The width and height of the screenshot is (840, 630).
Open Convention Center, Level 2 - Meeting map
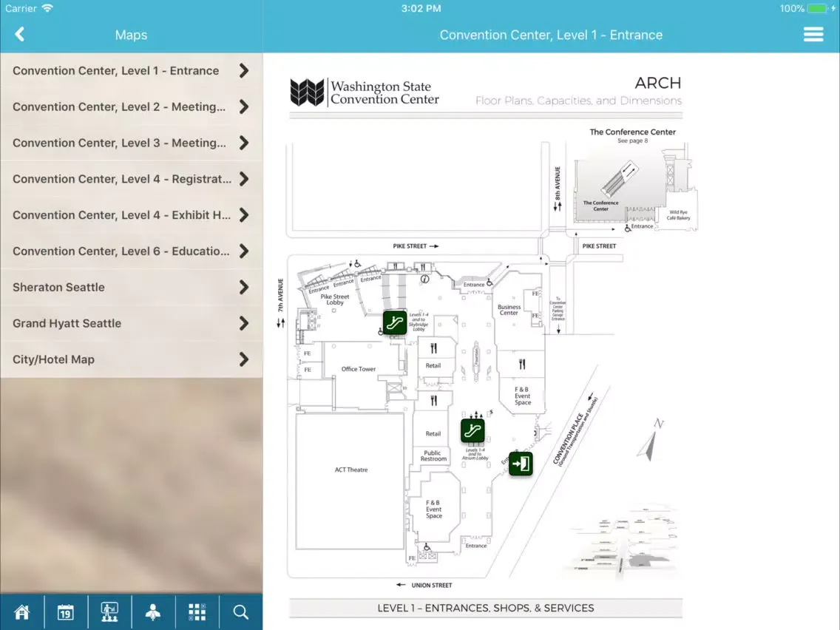(x=132, y=106)
